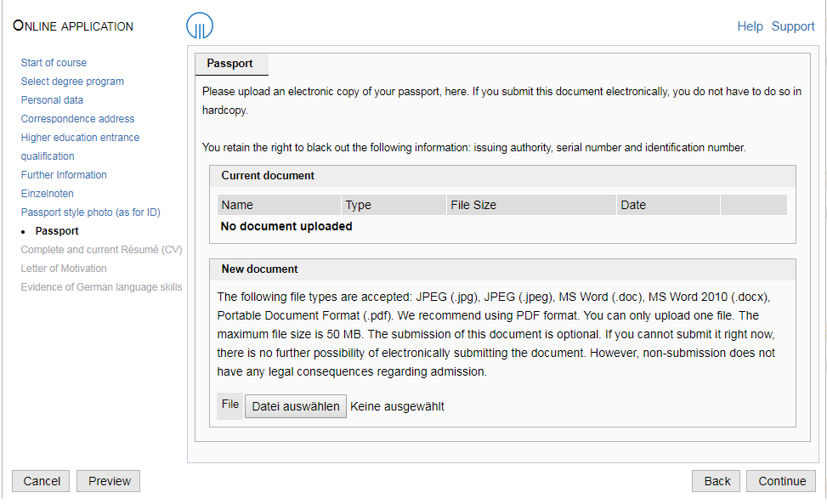Screen dimensions: 827x504
Task: Go to Start of course step
Action: [x=54, y=63]
